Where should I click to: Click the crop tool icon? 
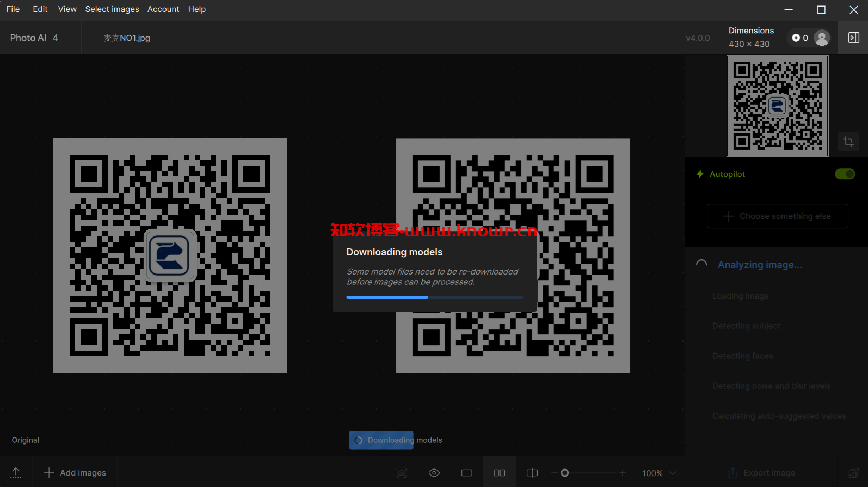coord(848,142)
